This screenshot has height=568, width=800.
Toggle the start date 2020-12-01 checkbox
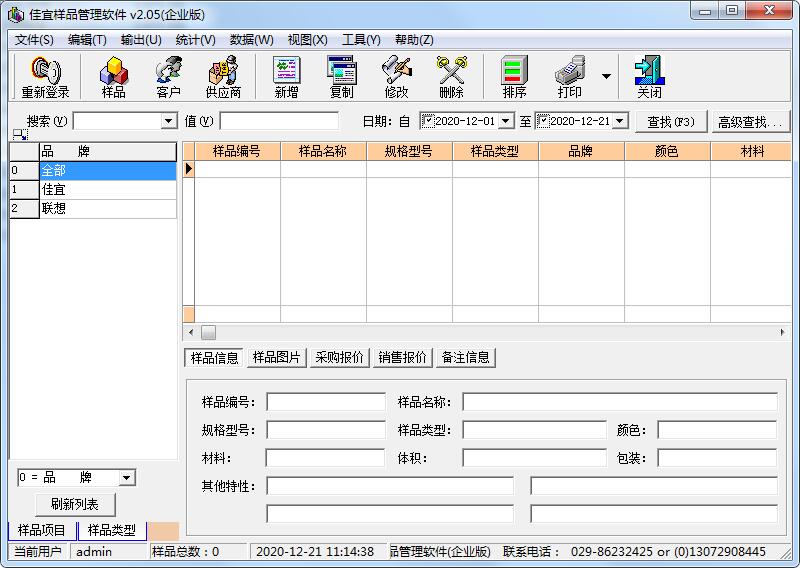click(x=428, y=121)
